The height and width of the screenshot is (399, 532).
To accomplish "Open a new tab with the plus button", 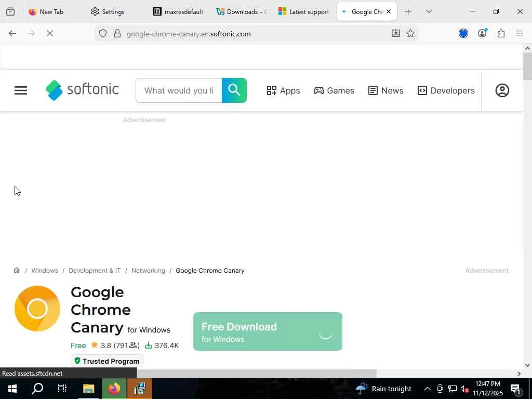I will [408, 11].
